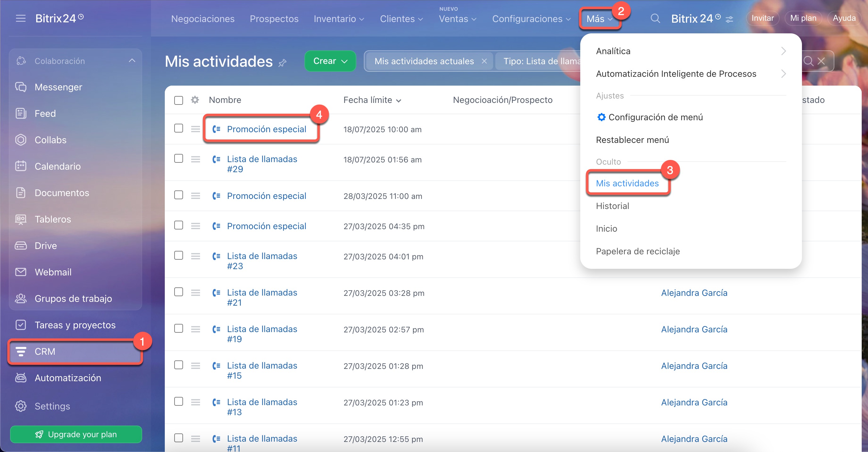Select Mis actividades in Oculto menu

click(627, 183)
